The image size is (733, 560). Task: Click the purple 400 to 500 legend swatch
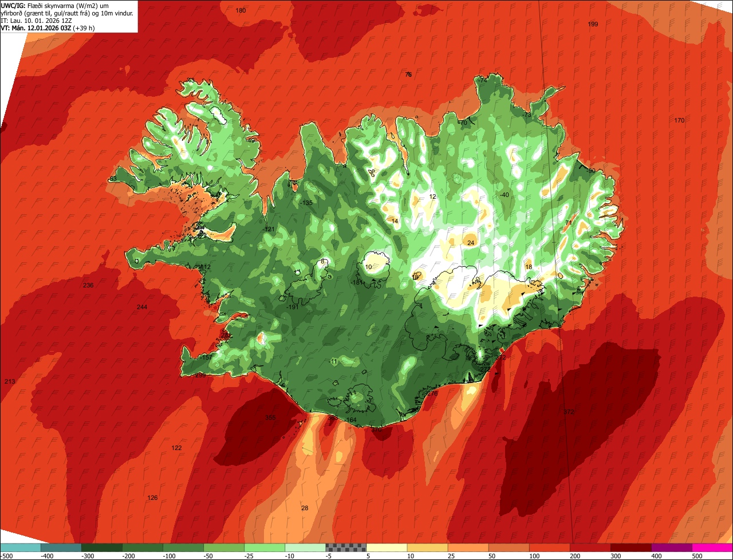pyautogui.click(x=671, y=547)
